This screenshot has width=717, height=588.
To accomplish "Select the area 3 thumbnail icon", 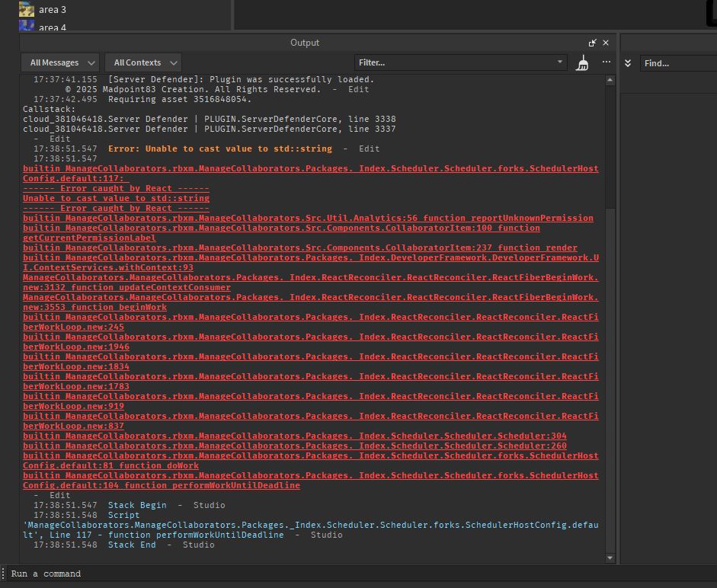I will pos(27,9).
